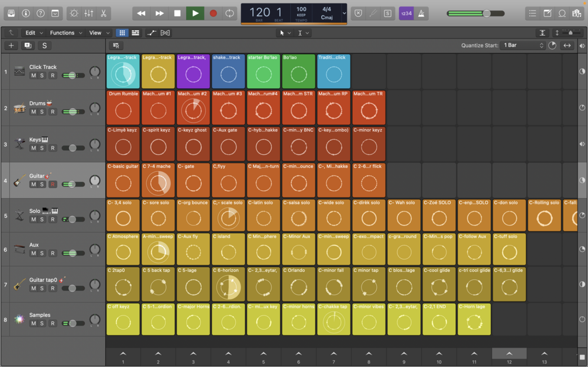
Task: Switch to Tracks area view icon
Action: coord(135,33)
